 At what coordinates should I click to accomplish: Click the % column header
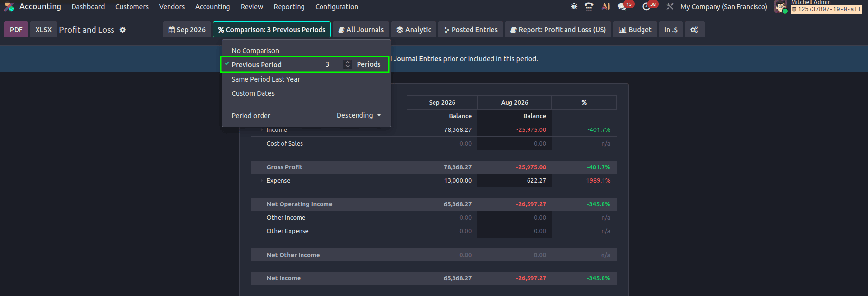click(x=584, y=103)
